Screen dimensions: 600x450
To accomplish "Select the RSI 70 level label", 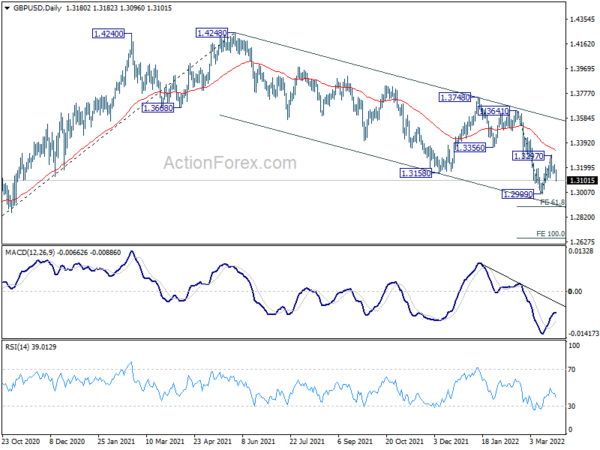I will pos(572,370).
